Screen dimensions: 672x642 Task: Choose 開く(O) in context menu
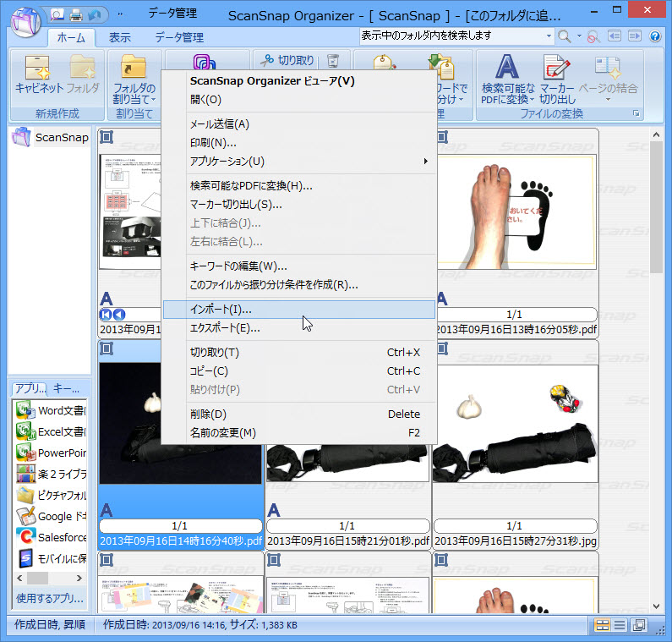point(299,100)
